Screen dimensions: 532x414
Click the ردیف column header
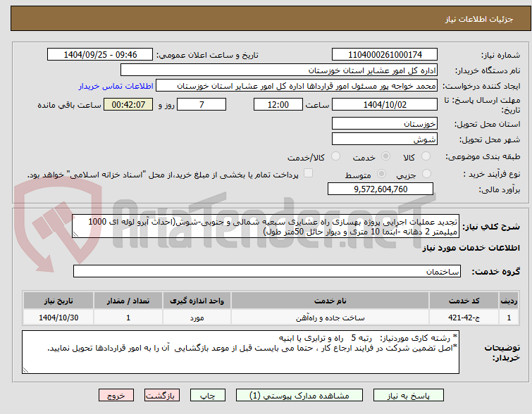(509, 301)
